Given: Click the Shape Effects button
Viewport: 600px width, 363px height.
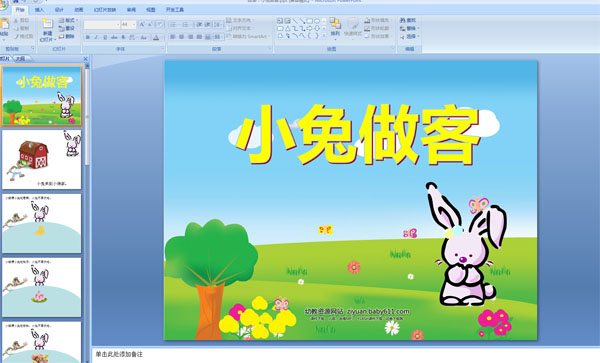Looking at the screenshot, I should point(377,36).
